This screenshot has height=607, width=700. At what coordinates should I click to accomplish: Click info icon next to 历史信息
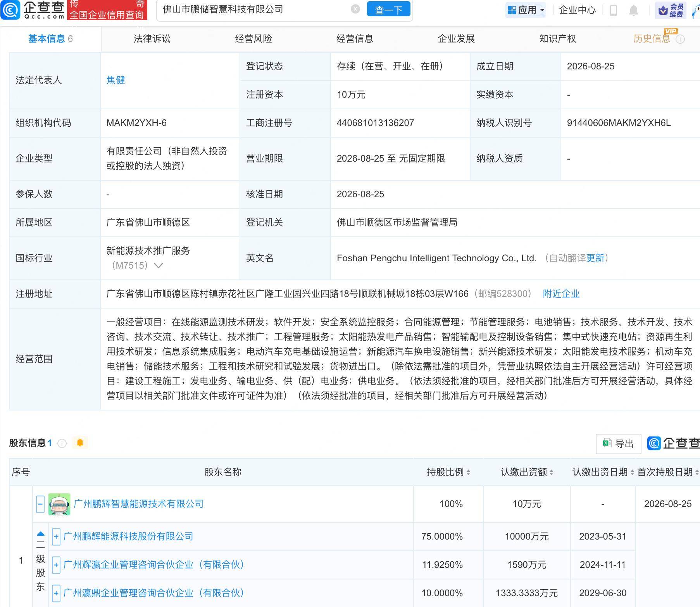pyautogui.click(x=680, y=39)
